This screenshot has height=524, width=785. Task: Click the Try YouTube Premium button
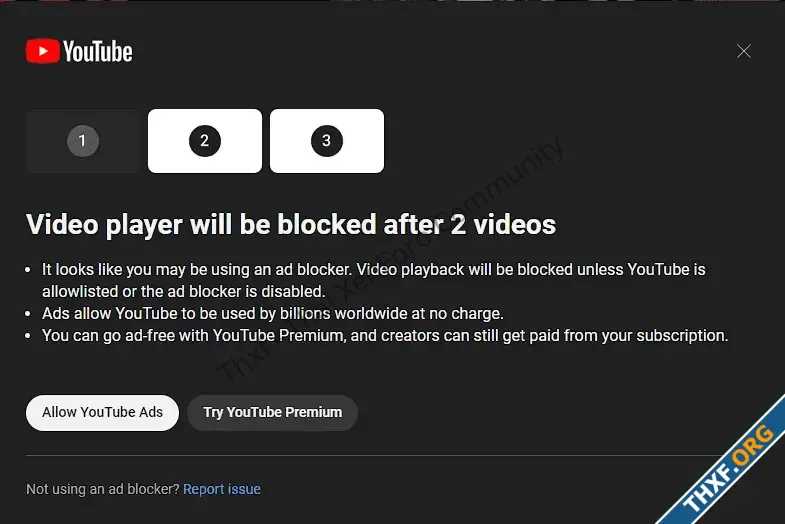[x=272, y=413]
